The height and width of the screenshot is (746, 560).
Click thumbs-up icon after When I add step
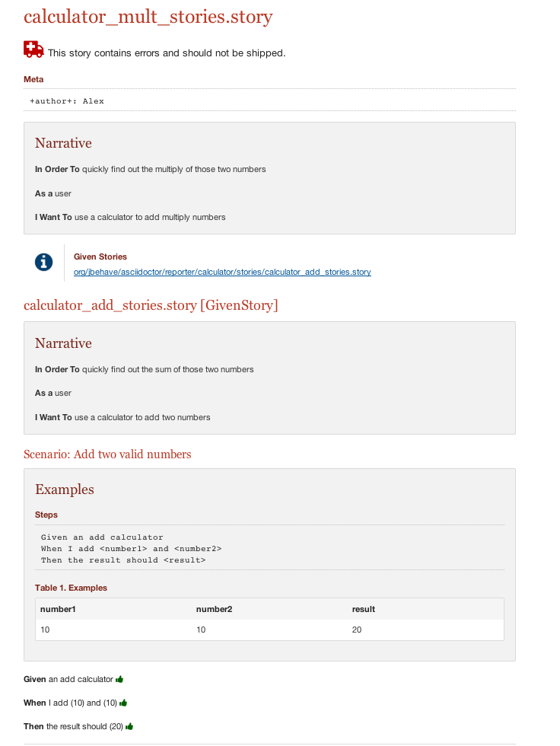point(123,703)
